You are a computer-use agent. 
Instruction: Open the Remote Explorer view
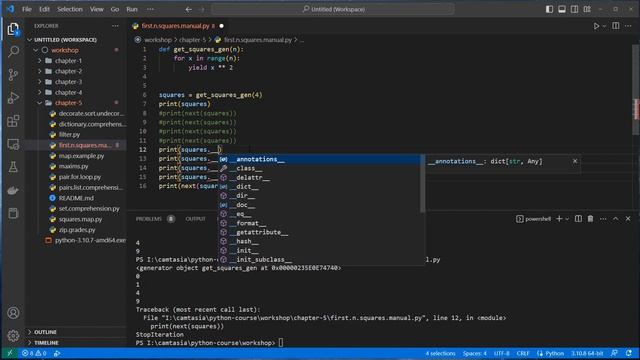[13, 144]
